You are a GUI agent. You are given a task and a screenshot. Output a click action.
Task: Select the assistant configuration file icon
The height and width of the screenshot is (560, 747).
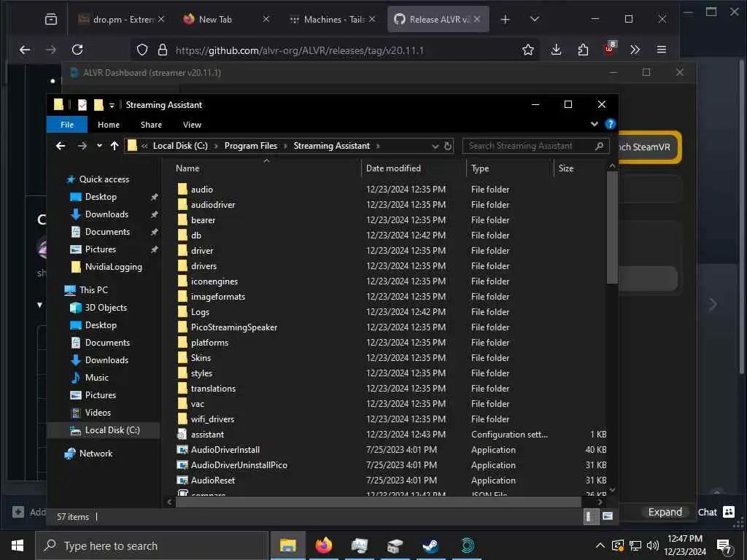pos(182,435)
